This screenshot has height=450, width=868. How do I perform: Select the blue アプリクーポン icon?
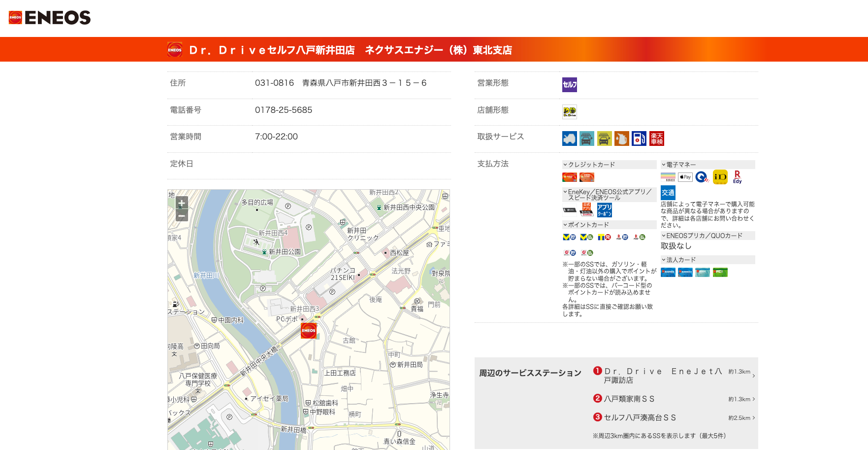click(x=605, y=210)
